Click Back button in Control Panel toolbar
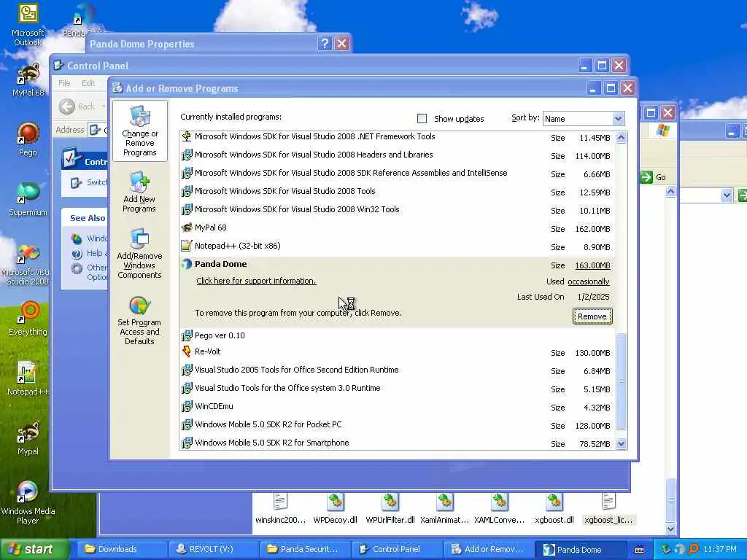The image size is (747, 560). 77,106
